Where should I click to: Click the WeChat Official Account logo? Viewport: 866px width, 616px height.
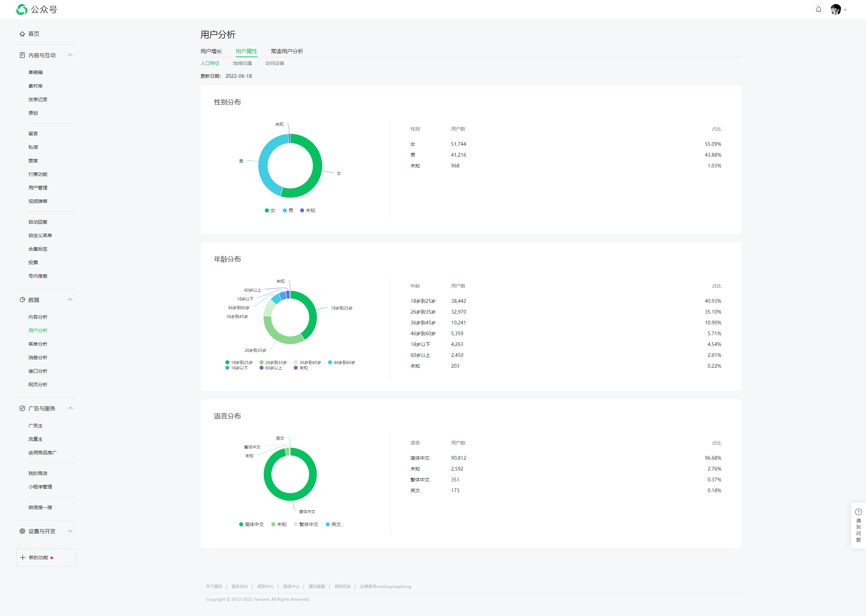tap(22, 9)
